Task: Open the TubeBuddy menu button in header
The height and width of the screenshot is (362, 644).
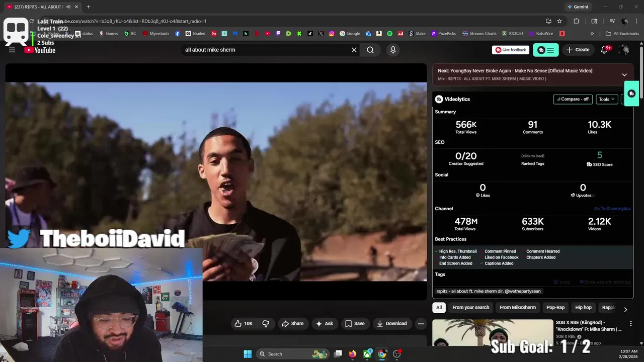Action: (545, 50)
